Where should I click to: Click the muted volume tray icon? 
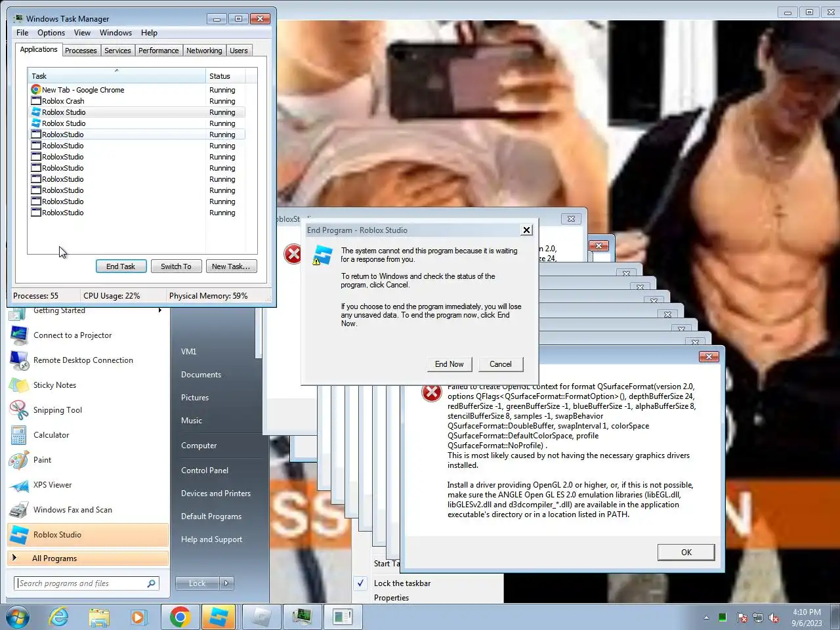[x=774, y=618]
